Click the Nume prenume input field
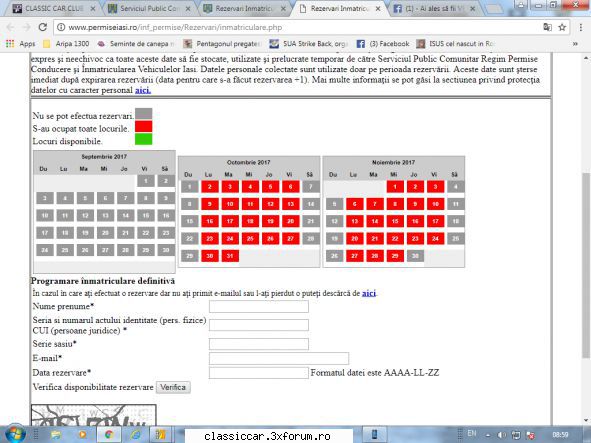591x443 pixels. 259,307
